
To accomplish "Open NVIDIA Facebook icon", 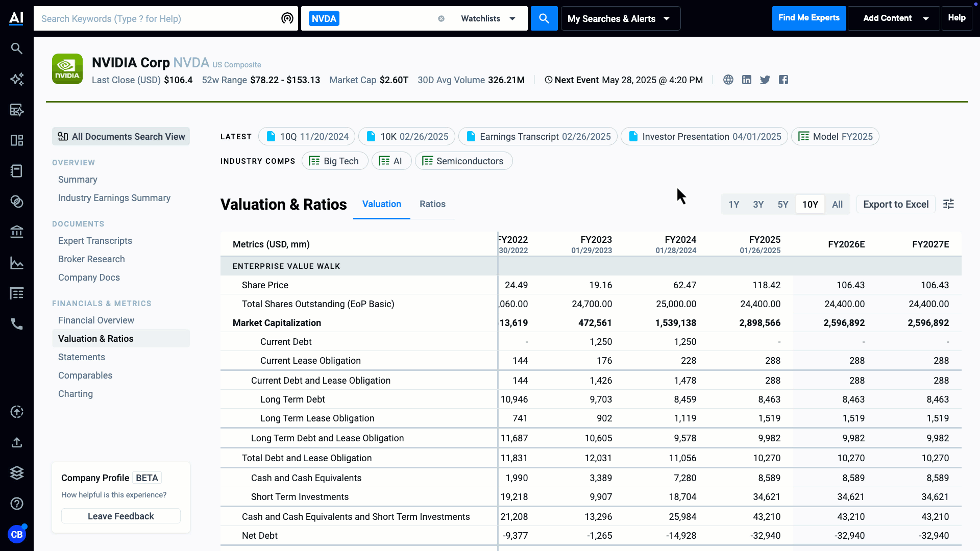I will pyautogui.click(x=783, y=80).
